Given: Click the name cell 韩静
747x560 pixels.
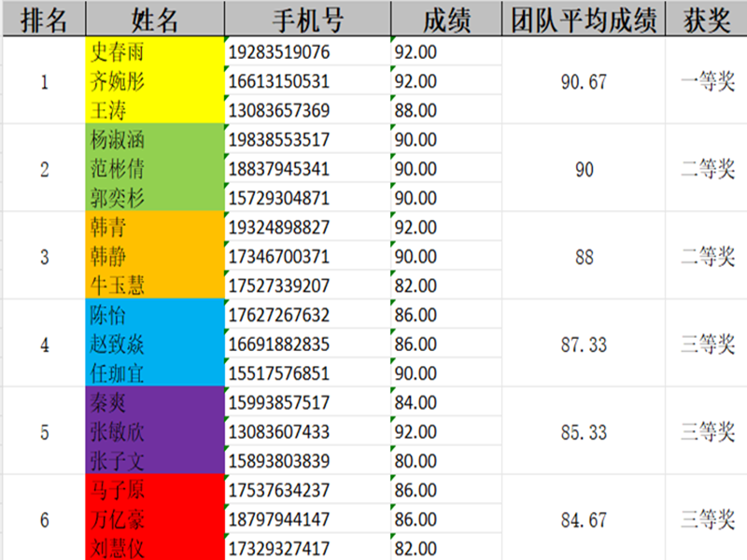Looking at the screenshot, I should pyautogui.click(x=155, y=256).
